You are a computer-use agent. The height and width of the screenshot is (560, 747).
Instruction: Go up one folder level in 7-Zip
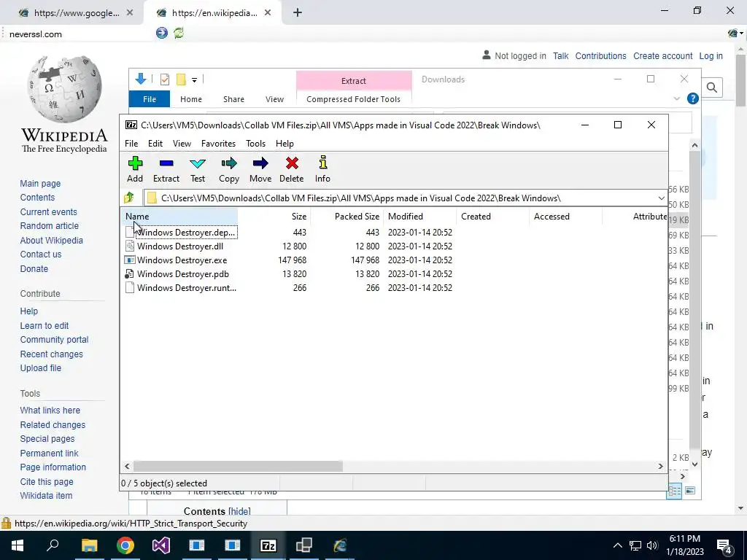click(x=128, y=198)
